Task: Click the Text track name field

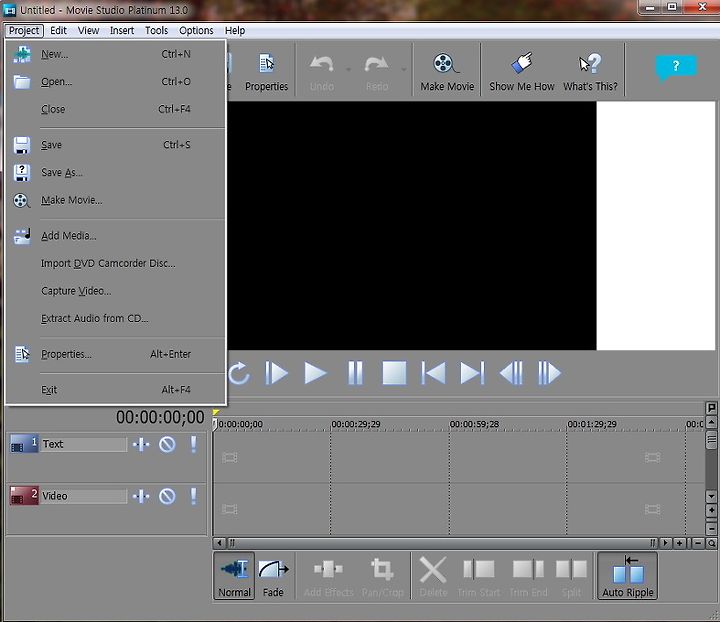Action: pos(84,444)
